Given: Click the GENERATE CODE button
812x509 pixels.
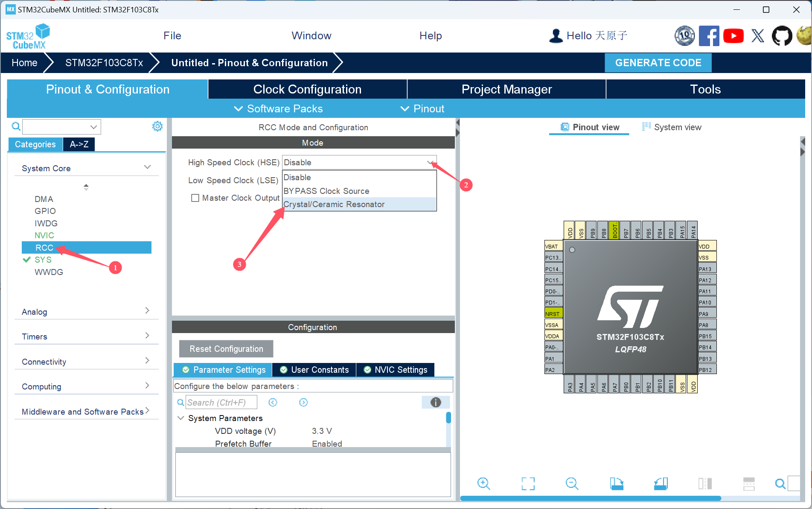Looking at the screenshot, I should click(658, 62).
